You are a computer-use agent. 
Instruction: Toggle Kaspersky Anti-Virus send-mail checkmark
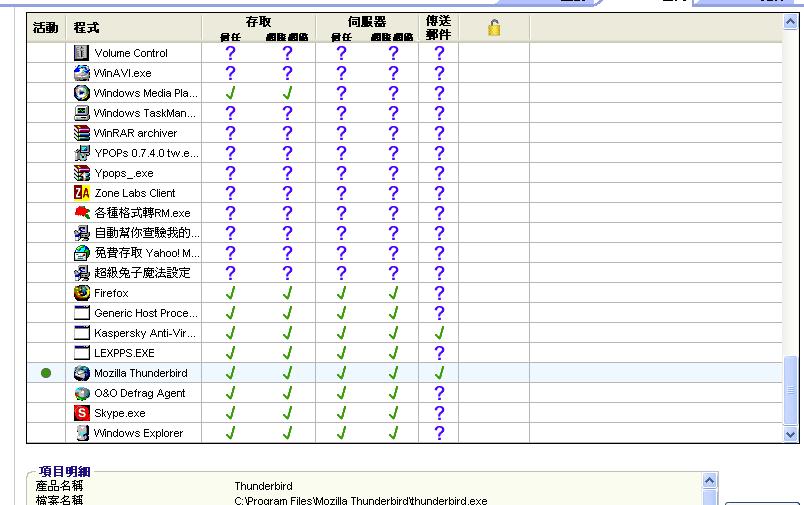(x=439, y=333)
